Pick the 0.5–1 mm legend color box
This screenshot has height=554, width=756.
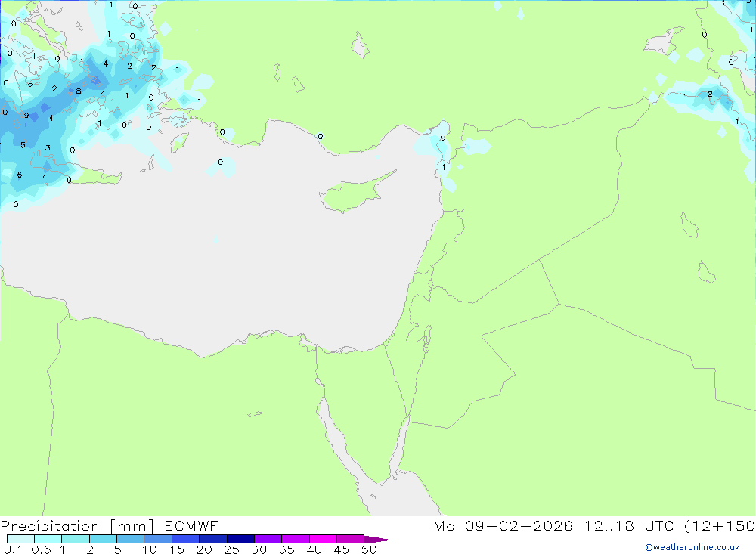tap(48, 539)
